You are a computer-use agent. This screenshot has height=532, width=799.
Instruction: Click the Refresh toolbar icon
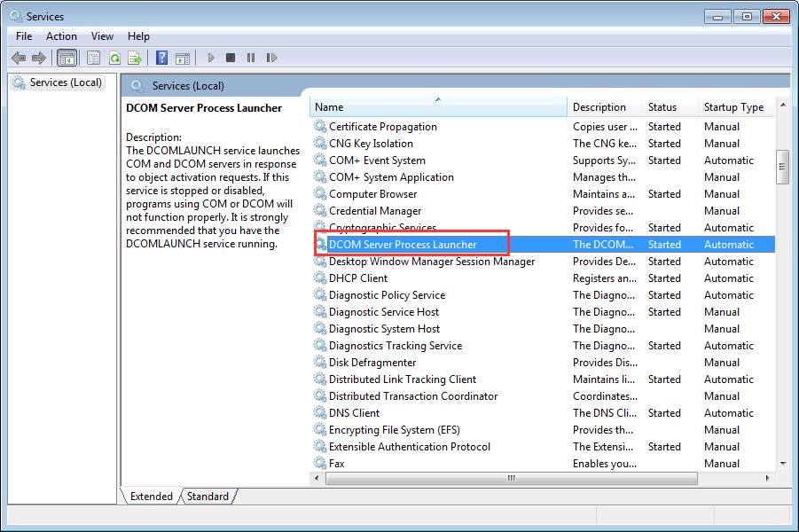[114, 59]
